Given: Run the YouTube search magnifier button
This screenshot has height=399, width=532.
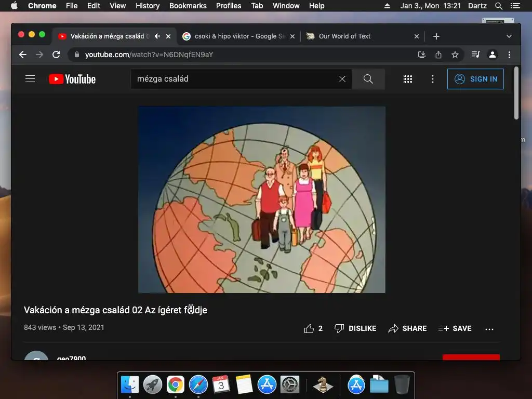Looking at the screenshot, I should pyautogui.click(x=368, y=79).
